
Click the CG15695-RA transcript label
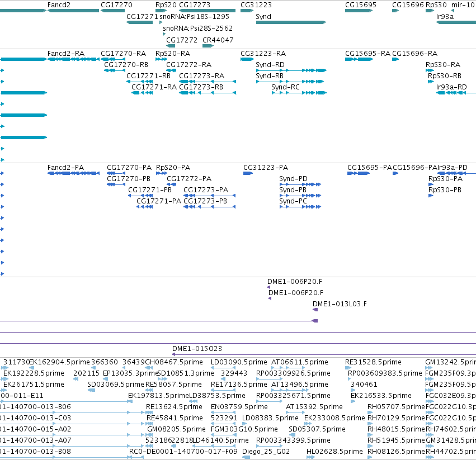(x=367, y=54)
